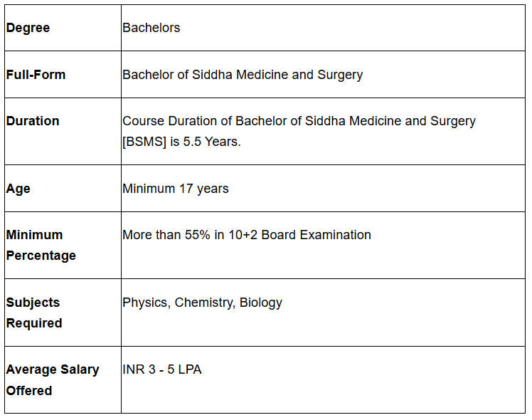Viewport: 532px width, 420px height.
Task: Click the Full-Form row's degree name text
Action: (x=242, y=75)
